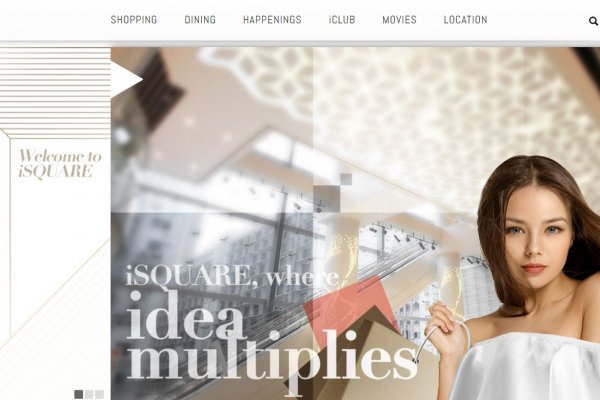Screen dimensions: 600x400
Task: Click the search magnifier icon
Action: [x=593, y=21]
